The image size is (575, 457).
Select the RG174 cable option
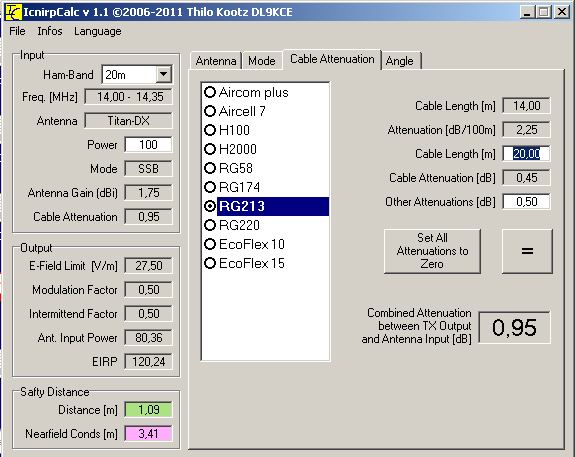(210, 187)
